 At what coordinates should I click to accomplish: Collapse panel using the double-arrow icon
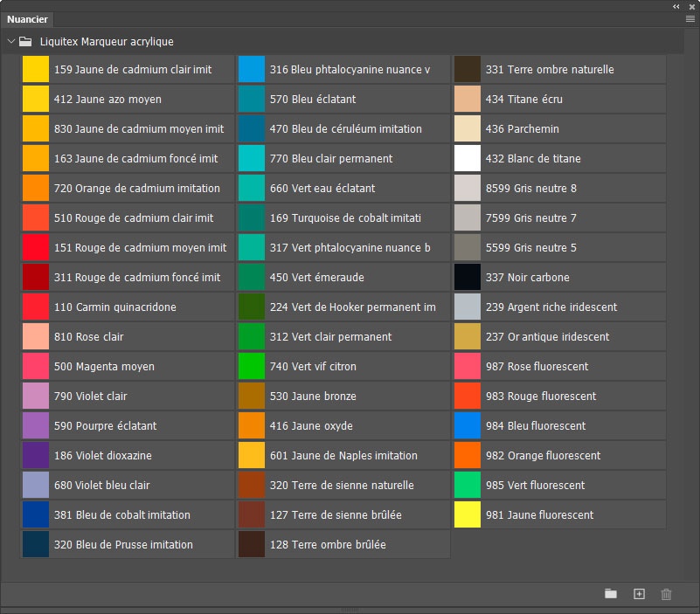676,6
